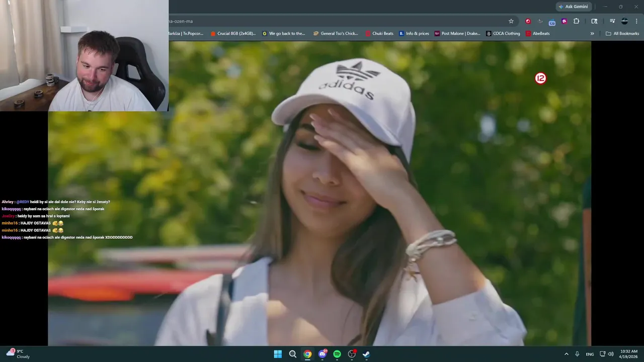
Task: Open the extension with the 120 badge
Action: (552, 22)
